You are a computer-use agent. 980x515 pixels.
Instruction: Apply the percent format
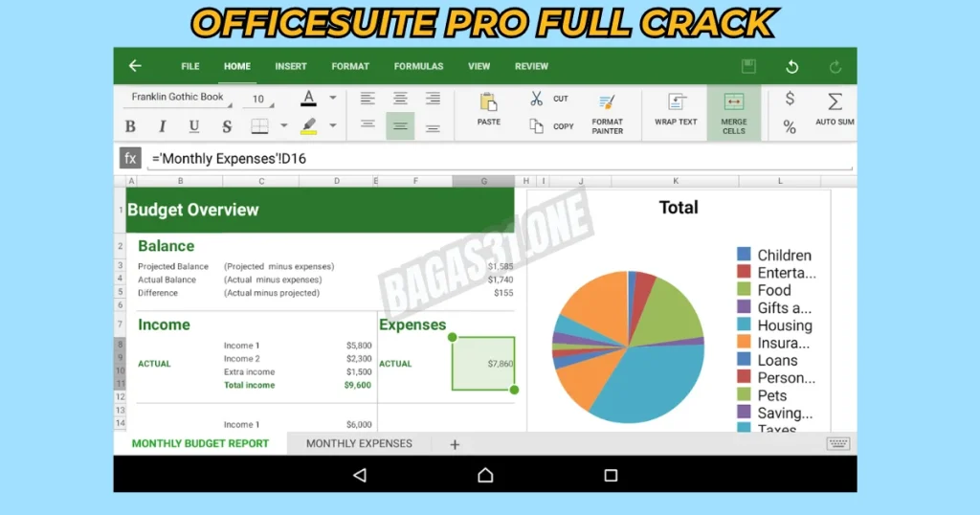coord(790,127)
